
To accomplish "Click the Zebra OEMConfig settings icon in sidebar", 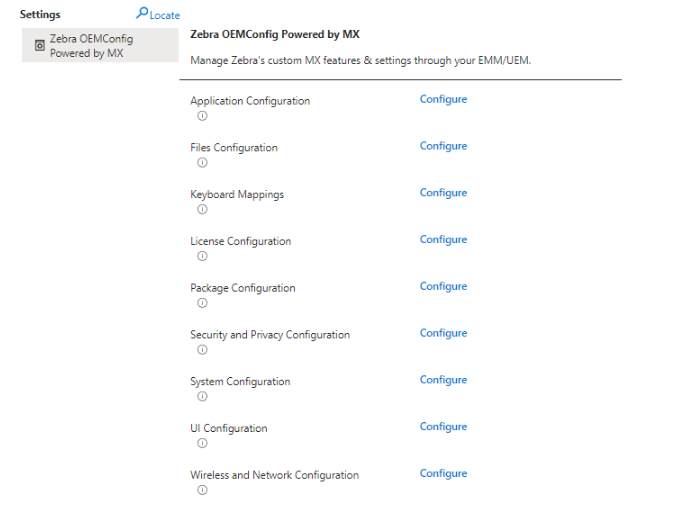I will [40, 45].
